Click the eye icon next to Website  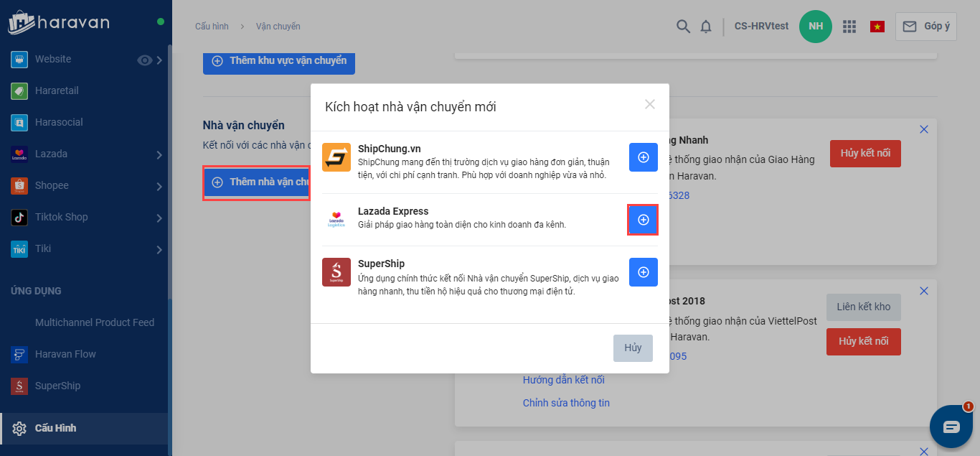[x=144, y=60]
